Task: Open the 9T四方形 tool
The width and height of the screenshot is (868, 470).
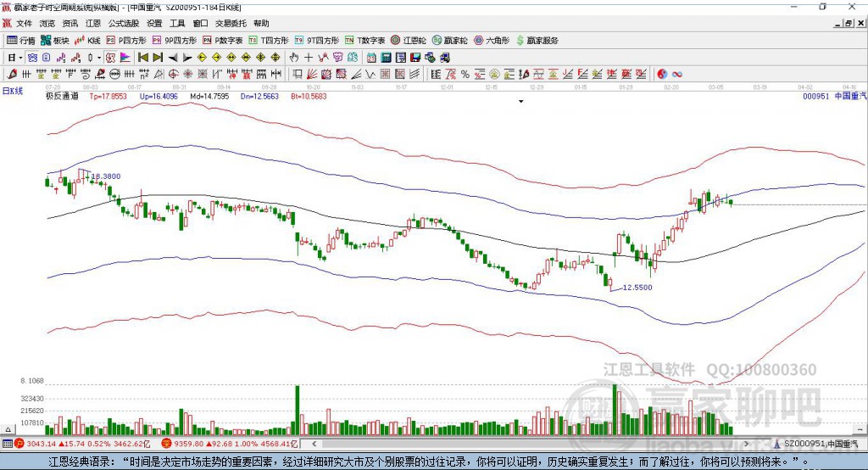Action: click(317, 41)
